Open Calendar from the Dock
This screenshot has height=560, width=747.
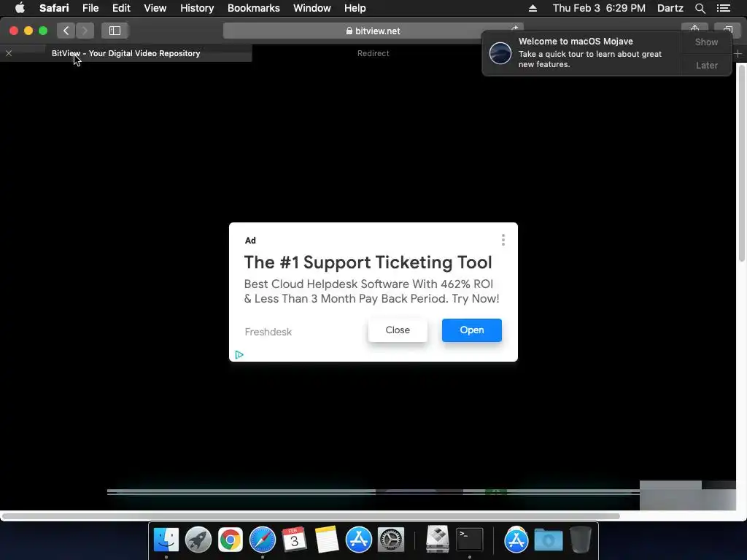[x=294, y=540]
